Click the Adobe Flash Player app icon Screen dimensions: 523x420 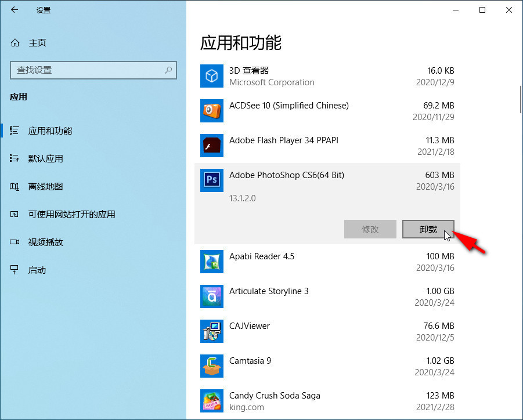point(212,146)
